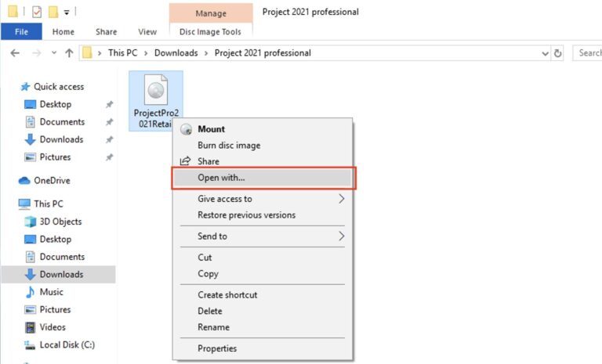
Task: Select highlighted Downloads under This PC
Action: point(58,275)
